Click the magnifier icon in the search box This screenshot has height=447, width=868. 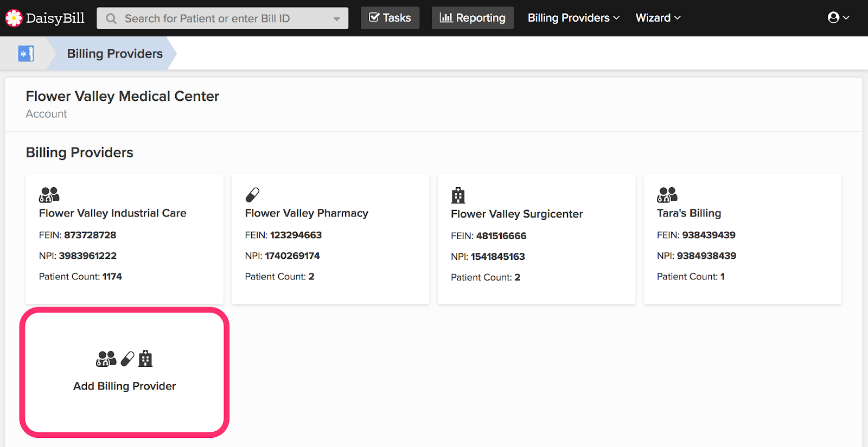111,18
